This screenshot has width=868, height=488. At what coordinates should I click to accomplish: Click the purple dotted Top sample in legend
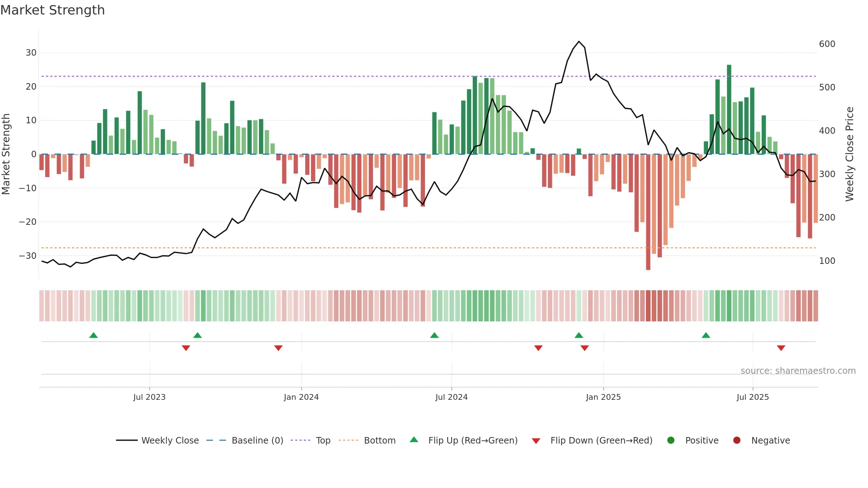coord(301,440)
